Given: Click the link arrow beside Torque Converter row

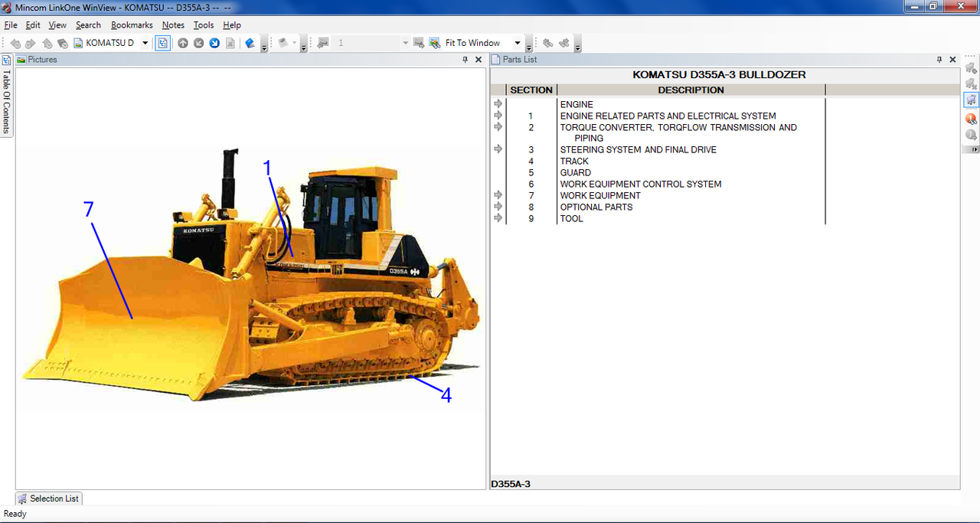Looking at the screenshot, I should (x=498, y=126).
